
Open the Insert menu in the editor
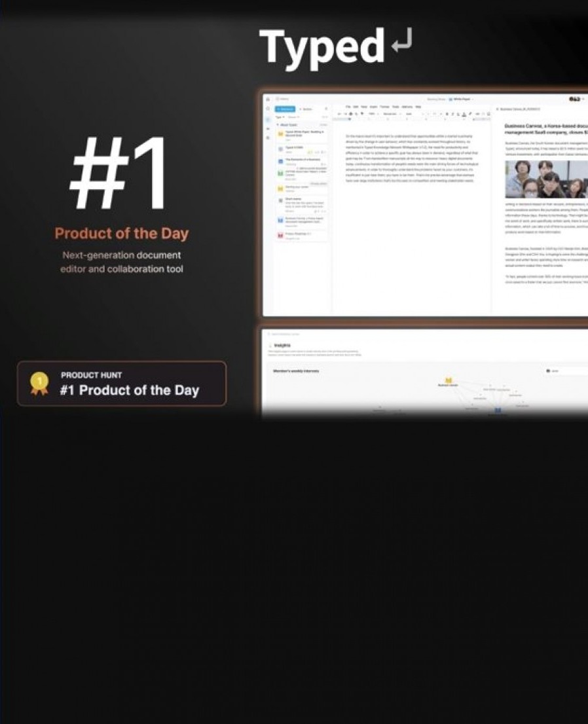(x=373, y=107)
